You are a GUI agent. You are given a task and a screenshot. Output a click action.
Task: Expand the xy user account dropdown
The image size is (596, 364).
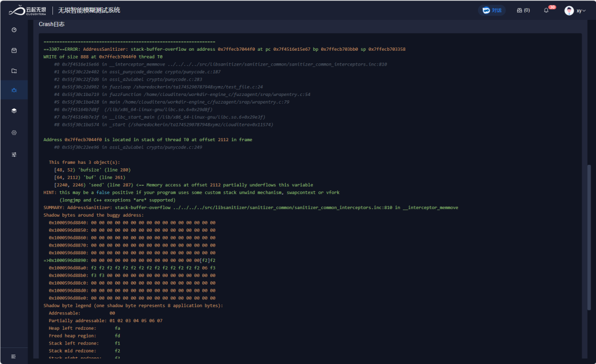(581, 10)
